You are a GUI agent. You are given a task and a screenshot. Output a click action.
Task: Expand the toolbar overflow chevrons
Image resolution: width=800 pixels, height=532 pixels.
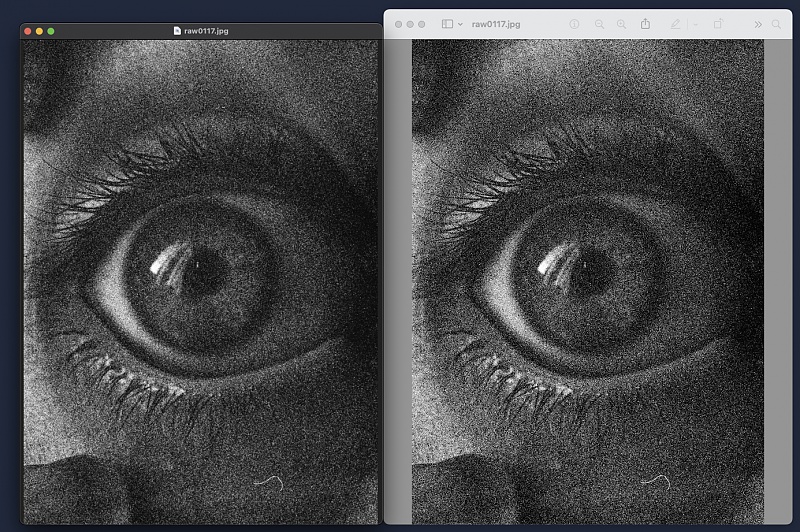point(758,24)
